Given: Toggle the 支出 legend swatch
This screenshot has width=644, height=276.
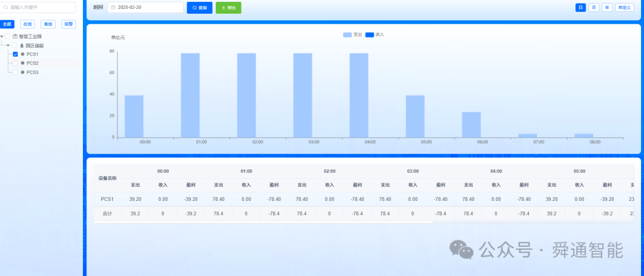Looking at the screenshot, I should [x=348, y=35].
